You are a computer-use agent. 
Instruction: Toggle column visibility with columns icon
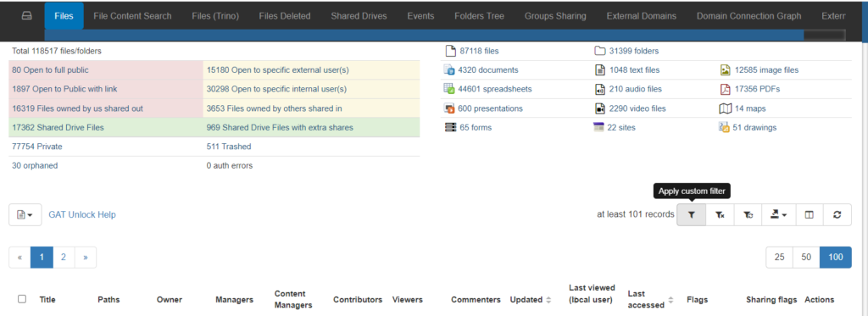click(x=810, y=214)
